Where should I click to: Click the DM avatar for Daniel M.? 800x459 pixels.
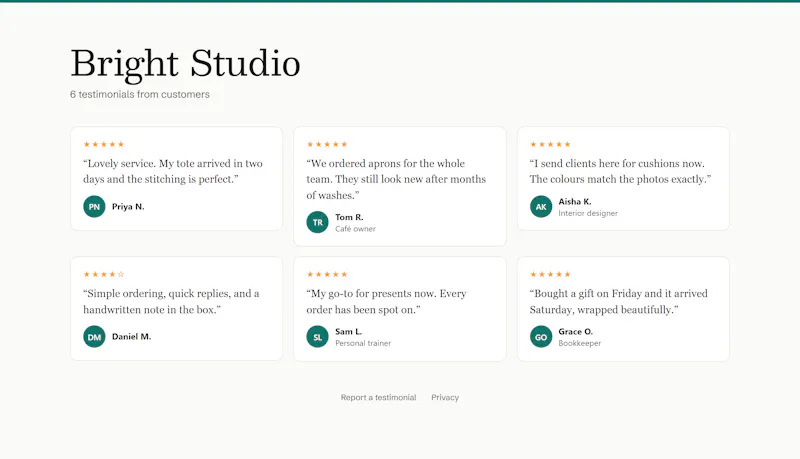[94, 337]
